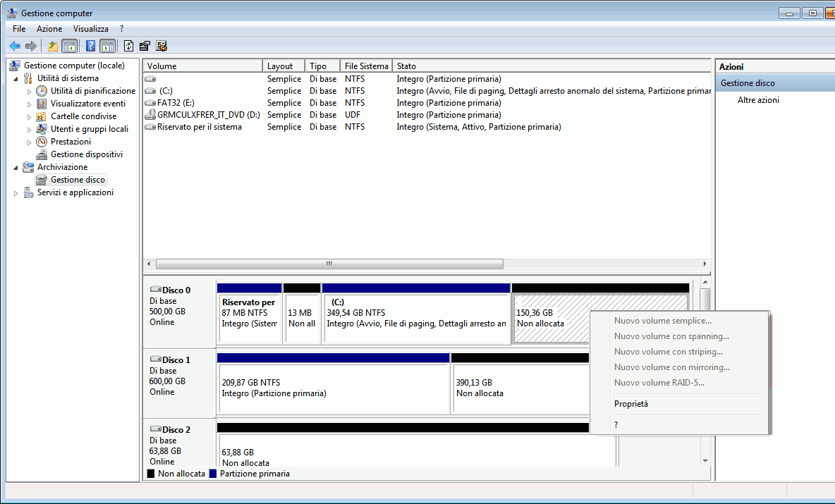Select Gestione computer (locale) root node
Viewport: 835px width, 504px height.
coord(74,66)
